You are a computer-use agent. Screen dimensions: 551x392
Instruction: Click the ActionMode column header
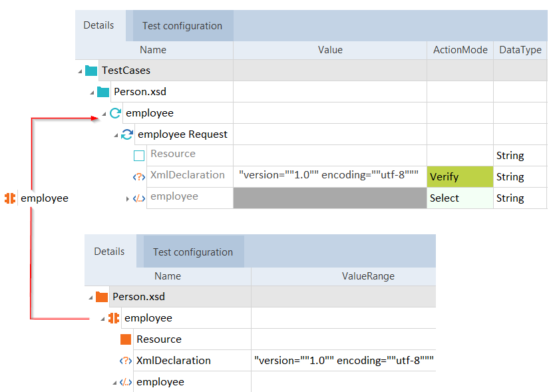460,50
